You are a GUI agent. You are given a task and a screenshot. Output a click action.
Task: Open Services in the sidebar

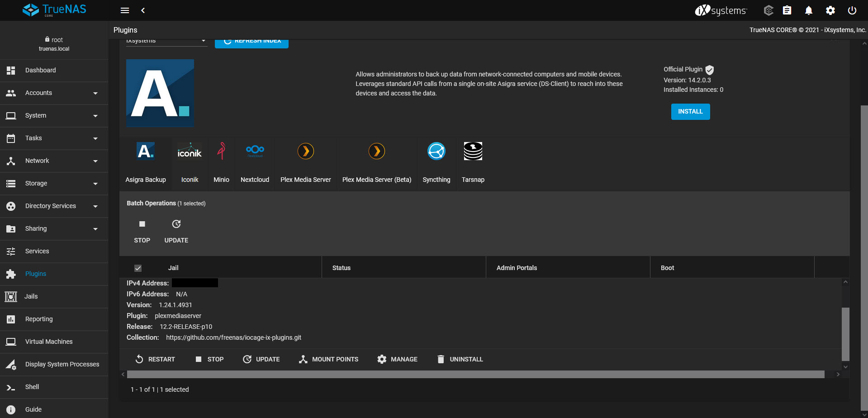point(54,252)
